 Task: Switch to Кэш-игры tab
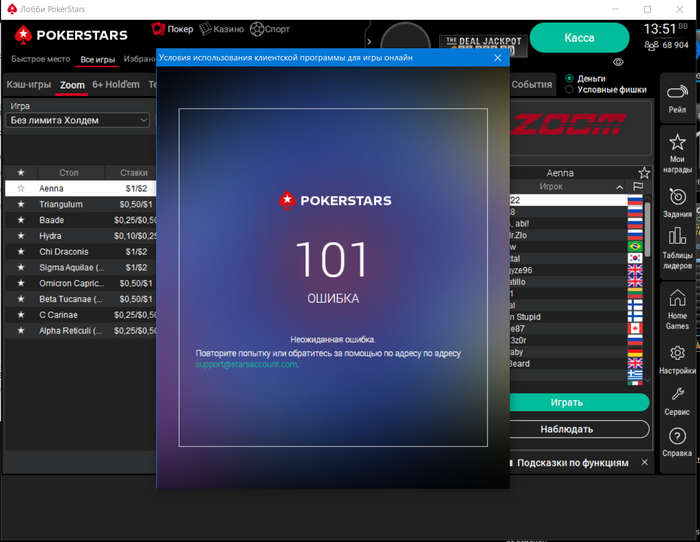pos(29,84)
